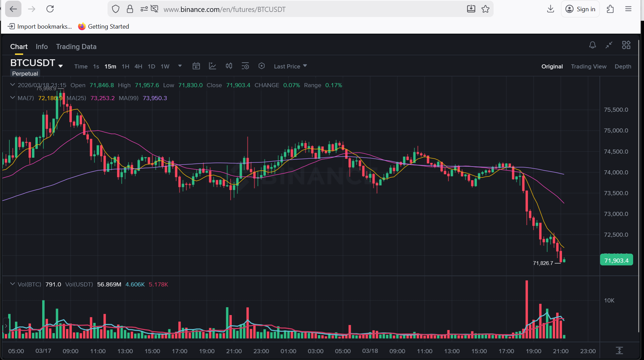Open the Info tab
The height and width of the screenshot is (360, 644).
42,47
